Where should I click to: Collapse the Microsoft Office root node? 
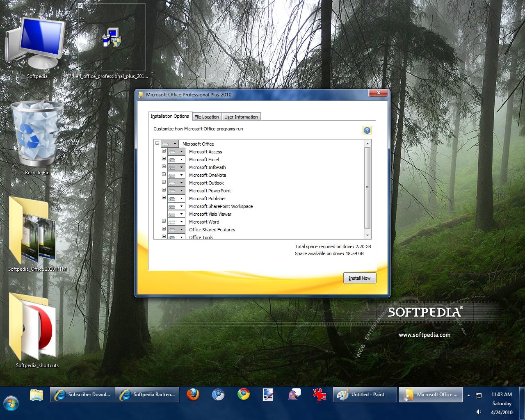pyautogui.click(x=157, y=143)
